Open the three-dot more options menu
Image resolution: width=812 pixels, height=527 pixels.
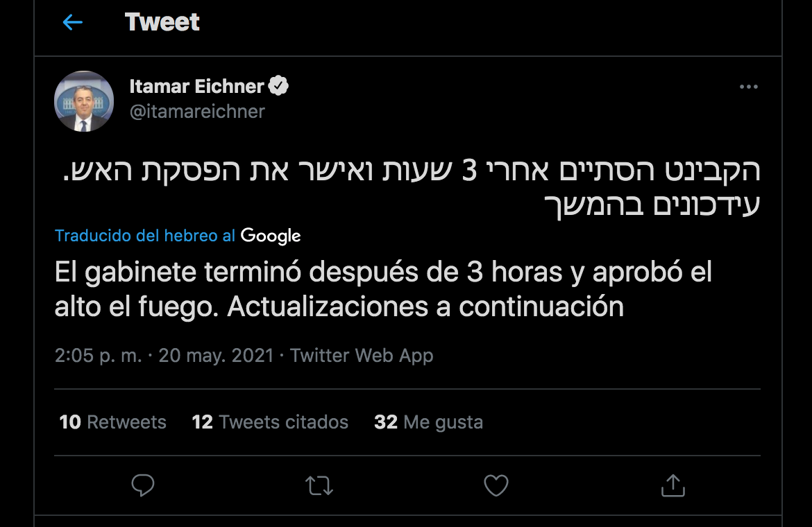[748, 87]
